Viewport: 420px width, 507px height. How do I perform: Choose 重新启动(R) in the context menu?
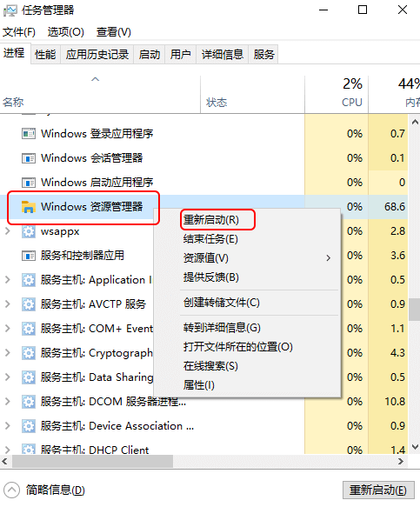(x=211, y=220)
